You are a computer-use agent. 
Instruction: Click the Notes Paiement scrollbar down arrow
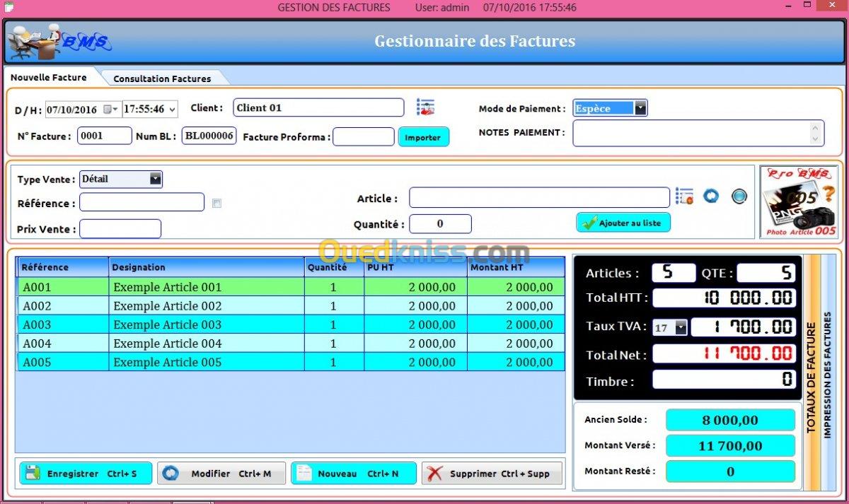coord(816,139)
